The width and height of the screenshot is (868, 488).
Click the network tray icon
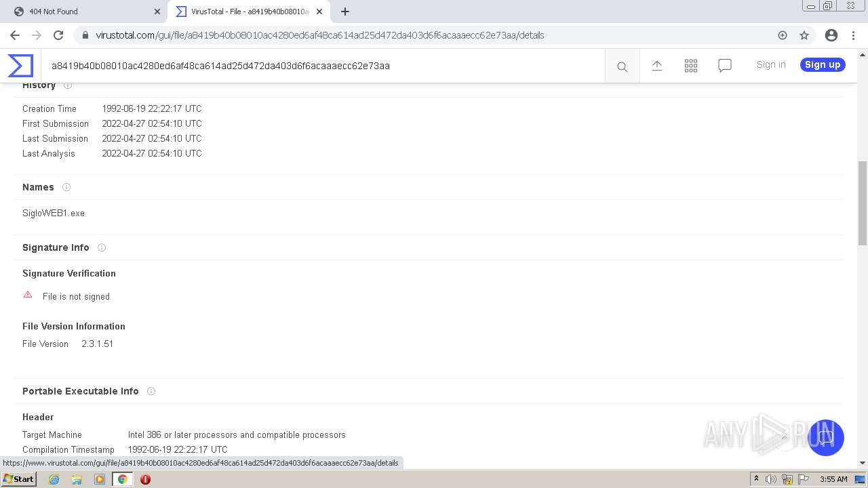[787, 479]
